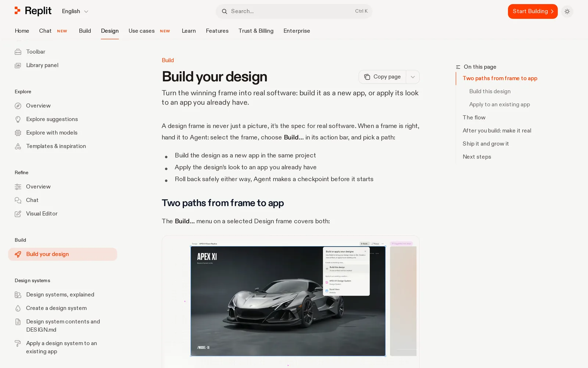The height and width of the screenshot is (368, 588).
Task: Select the Enterprise tab
Action: (297, 31)
